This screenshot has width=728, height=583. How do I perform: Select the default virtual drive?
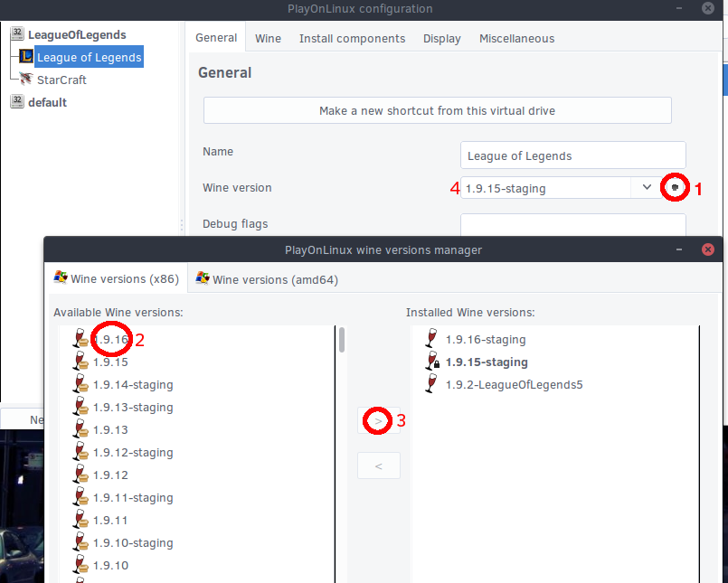click(x=47, y=102)
